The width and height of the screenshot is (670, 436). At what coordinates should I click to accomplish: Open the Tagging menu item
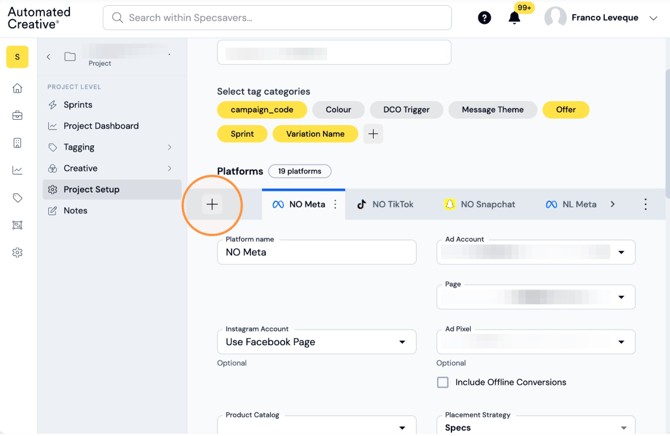click(112, 147)
